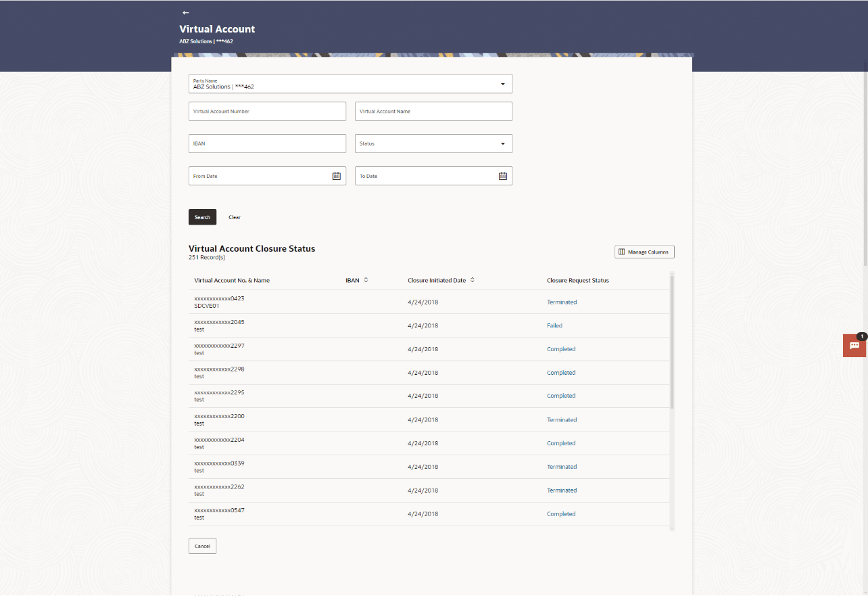Click the columns icon on Manage Columns
868x596 pixels.
(x=621, y=251)
